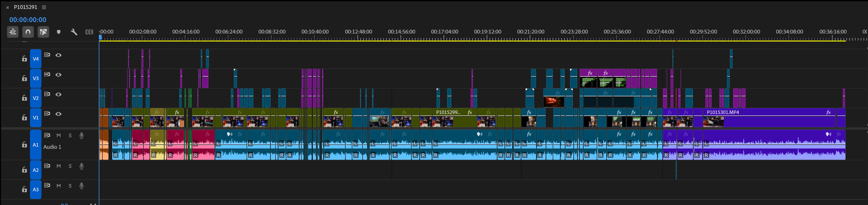Click the P1015291 sequence tab

26,7
